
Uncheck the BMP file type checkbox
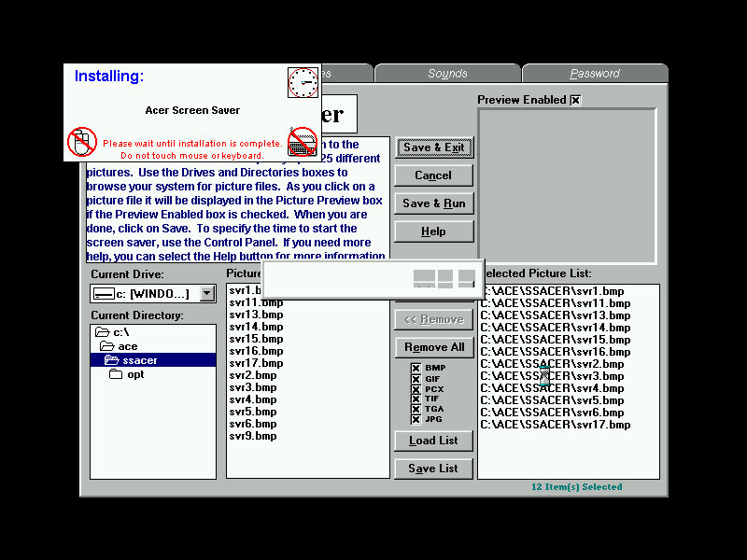[x=416, y=368]
